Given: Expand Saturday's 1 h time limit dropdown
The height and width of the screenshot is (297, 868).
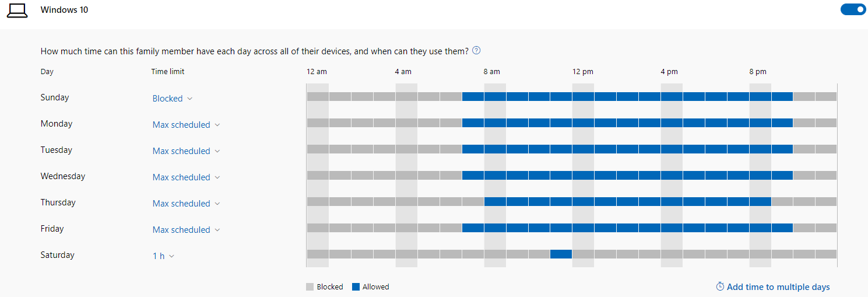Looking at the screenshot, I should coord(163,256).
